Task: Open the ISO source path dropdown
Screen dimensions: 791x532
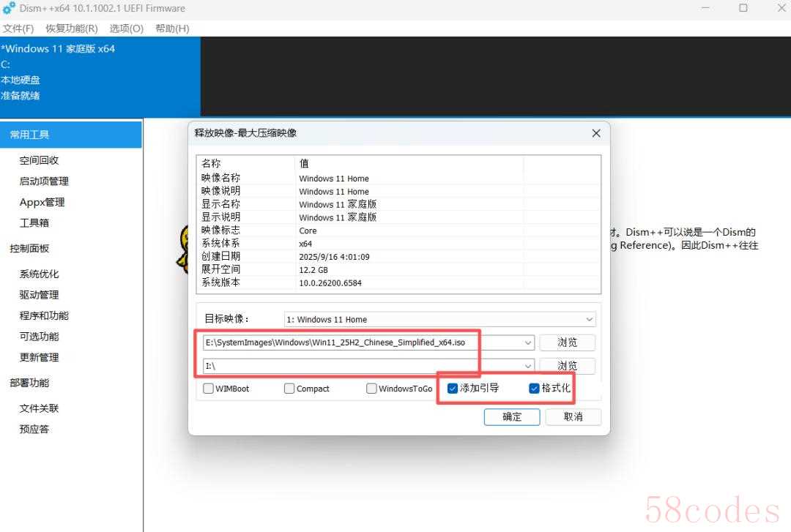Action: coord(529,342)
